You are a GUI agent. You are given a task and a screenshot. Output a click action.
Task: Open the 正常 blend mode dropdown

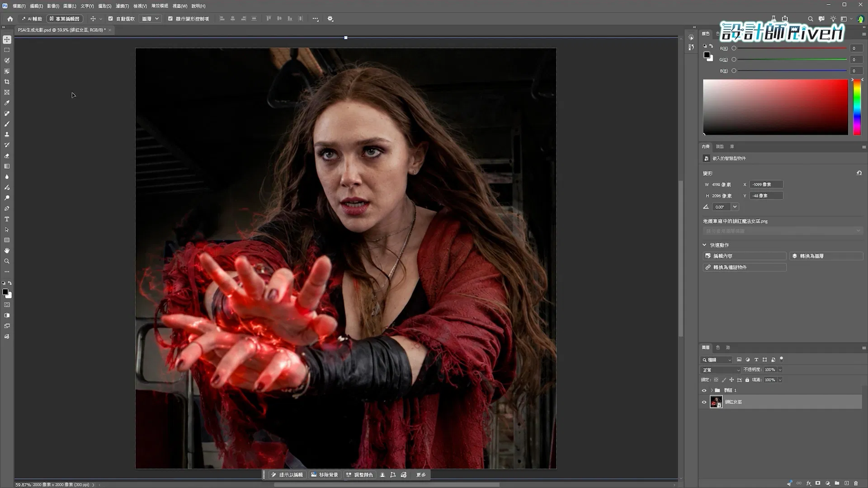pos(721,370)
